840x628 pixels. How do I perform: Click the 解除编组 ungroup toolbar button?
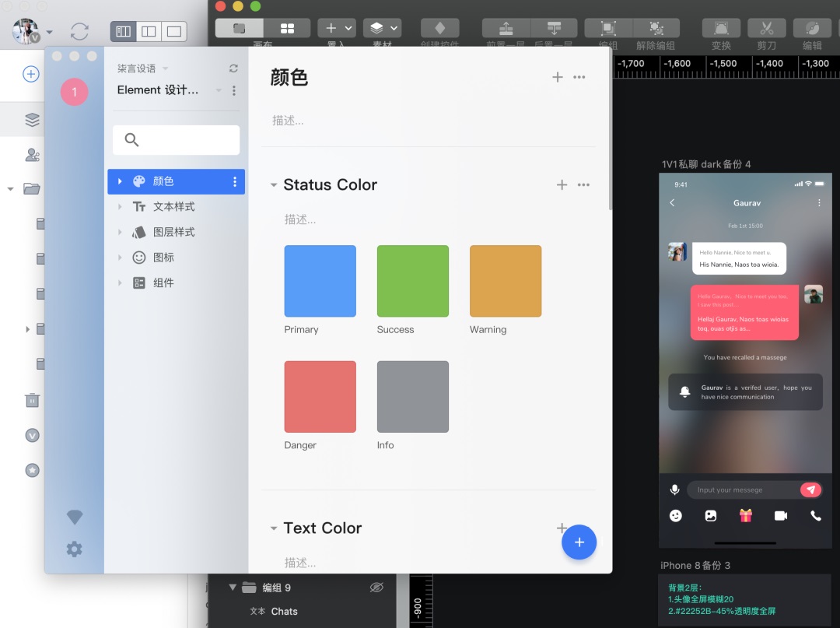656,28
